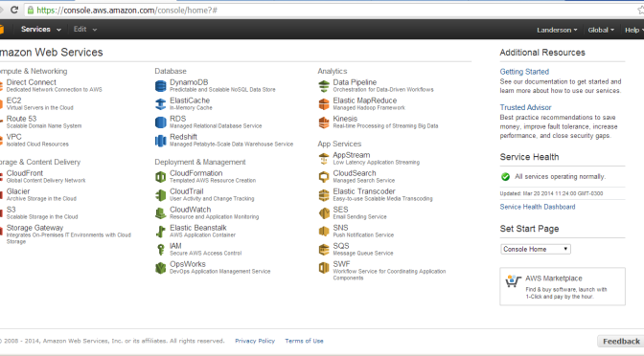Click the green service health checkmark

pyautogui.click(x=505, y=177)
